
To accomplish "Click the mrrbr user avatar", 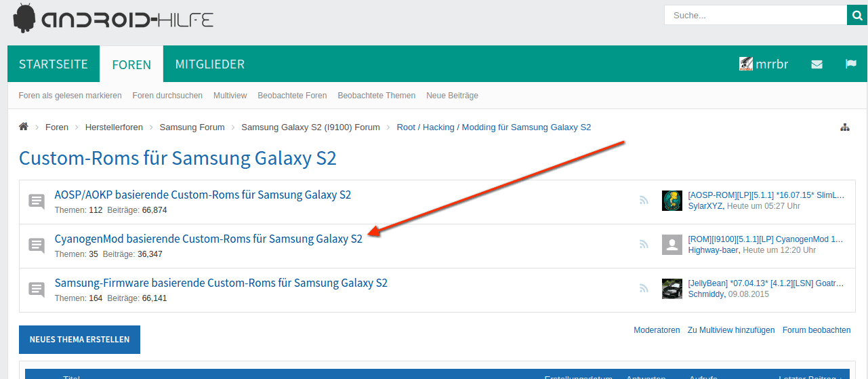I will pyautogui.click(x=745, y=64).
